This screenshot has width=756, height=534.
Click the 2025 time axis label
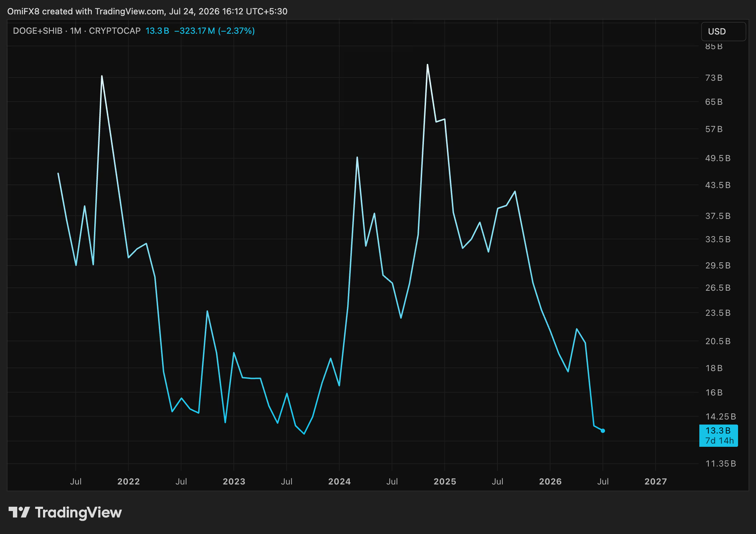445,482
